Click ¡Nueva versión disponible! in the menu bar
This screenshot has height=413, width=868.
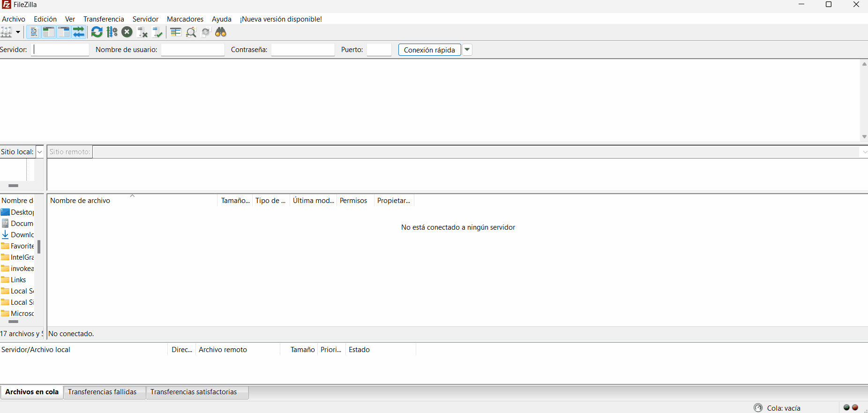[x=281, y=19]
